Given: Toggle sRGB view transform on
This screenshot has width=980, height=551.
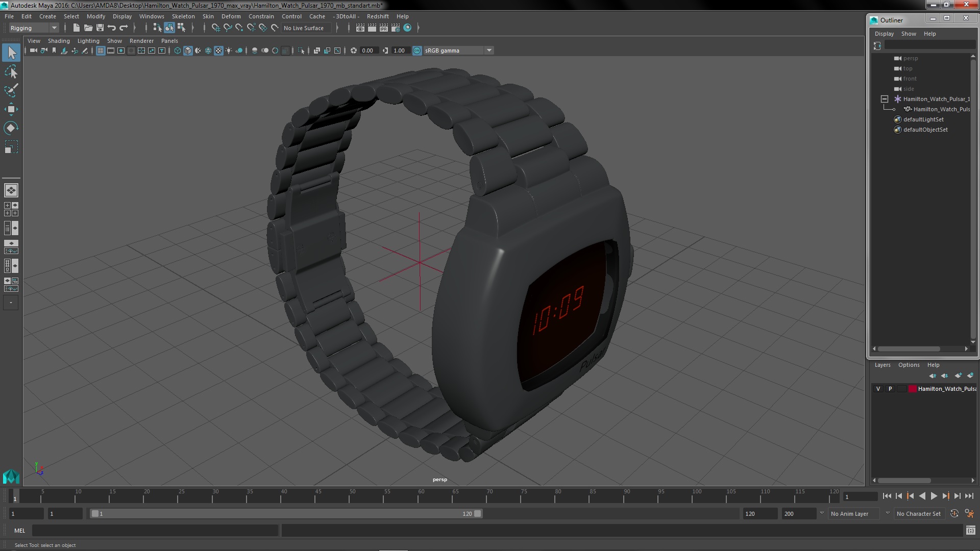Looking at the screenshot, I should pos(417,51).
